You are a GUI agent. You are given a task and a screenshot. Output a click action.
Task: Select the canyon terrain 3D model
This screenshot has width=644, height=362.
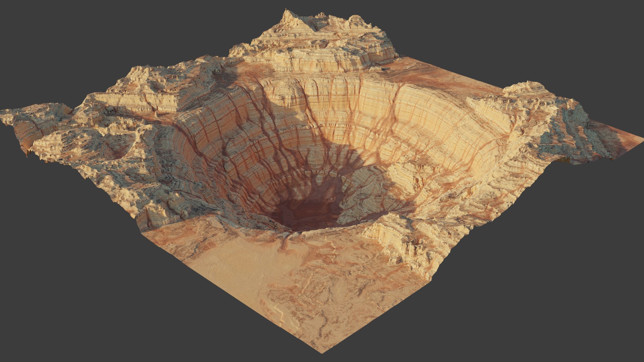(322, 181)
